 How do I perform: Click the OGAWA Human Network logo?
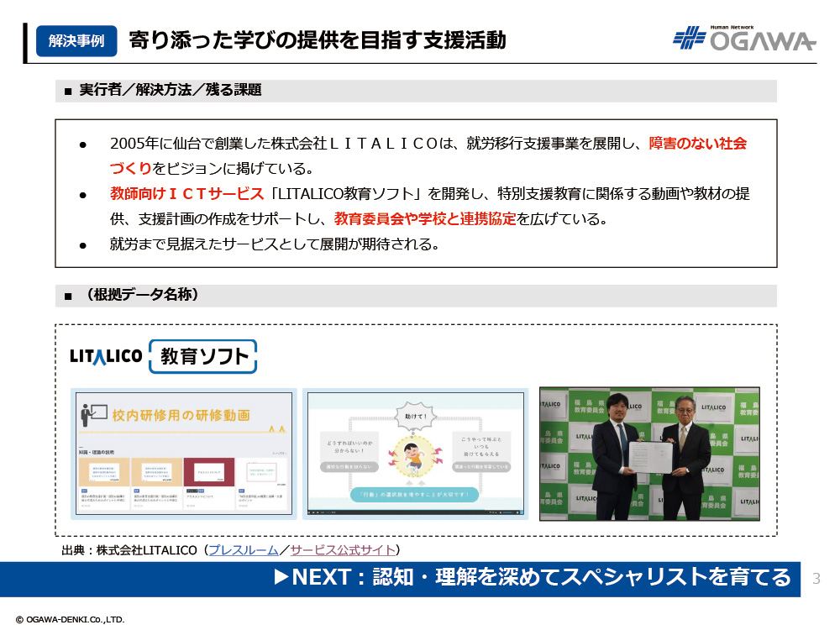[743, 39]
